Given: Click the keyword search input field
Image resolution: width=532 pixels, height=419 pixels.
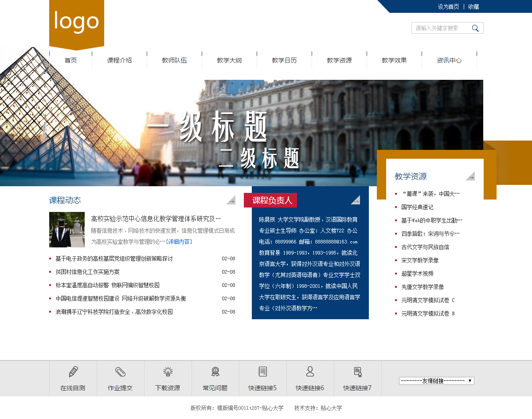Looking at the screenshot, I should [440, 28].
